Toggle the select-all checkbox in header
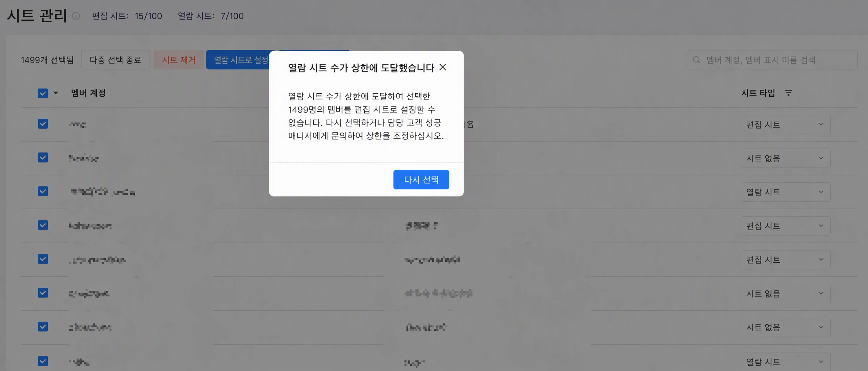This screenshot has width=868, height=371. (x=43, y=93)
